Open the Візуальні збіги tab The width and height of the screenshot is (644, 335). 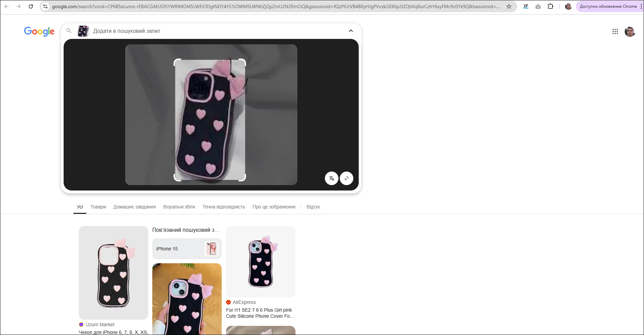pyautogui.click(x=179, y=207)
